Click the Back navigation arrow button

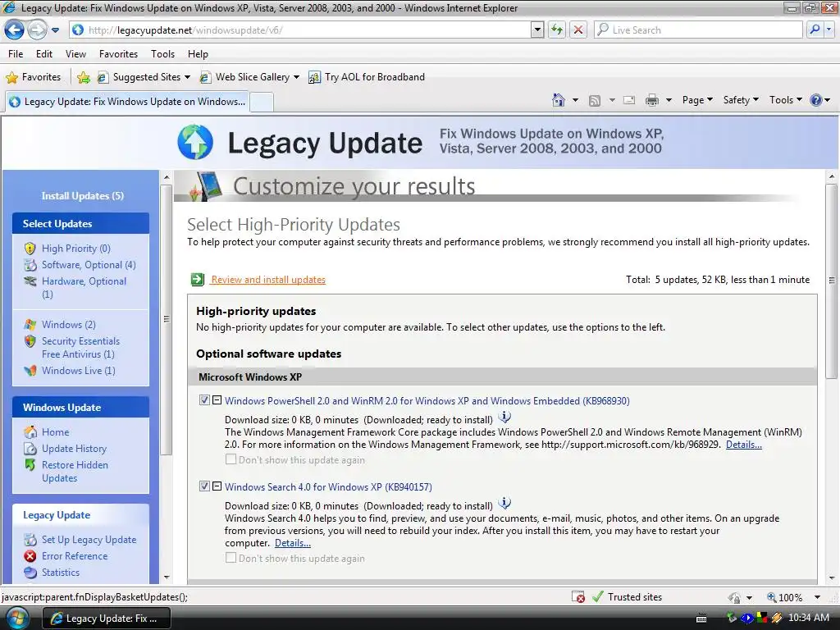point(15,30)
